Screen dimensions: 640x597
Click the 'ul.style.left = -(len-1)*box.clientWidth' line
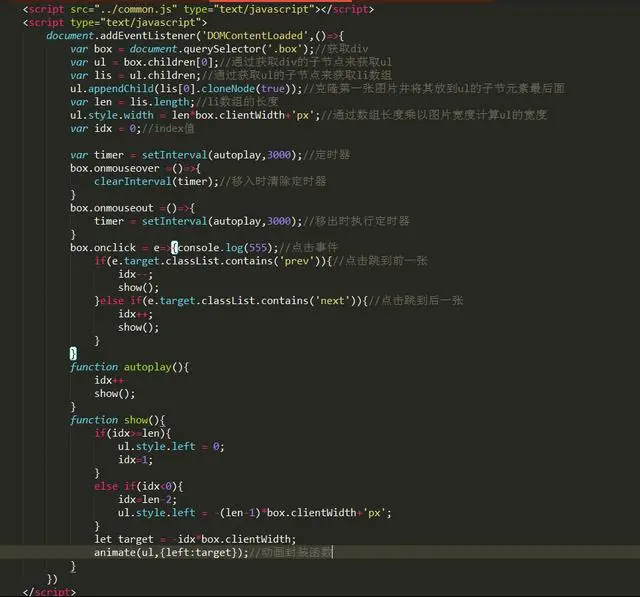tap(255, 513)
